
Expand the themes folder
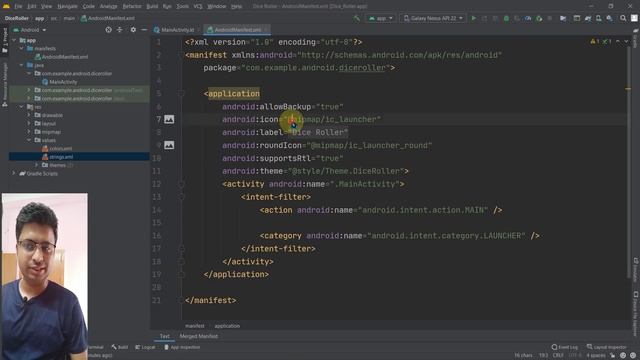click(x=37, y=165)
